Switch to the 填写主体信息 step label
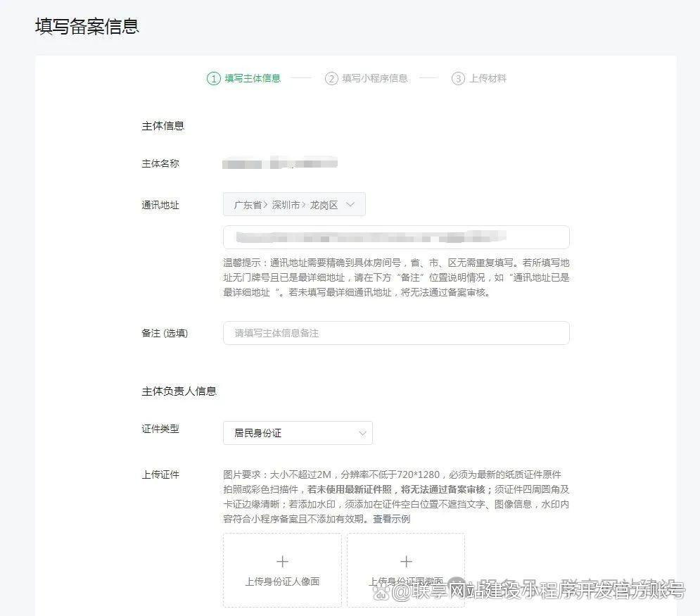The image size is (700, 616). (253, 79)
